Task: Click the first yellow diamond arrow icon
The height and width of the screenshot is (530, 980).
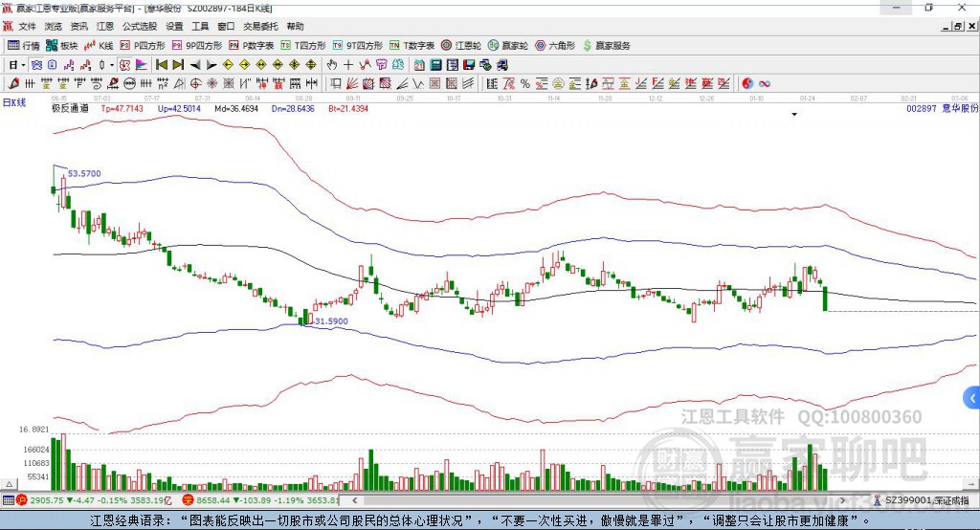Action: 228,64
